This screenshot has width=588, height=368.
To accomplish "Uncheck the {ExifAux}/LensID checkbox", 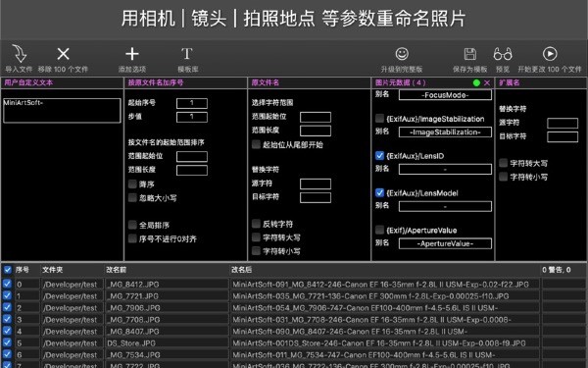I will (379, 156).
